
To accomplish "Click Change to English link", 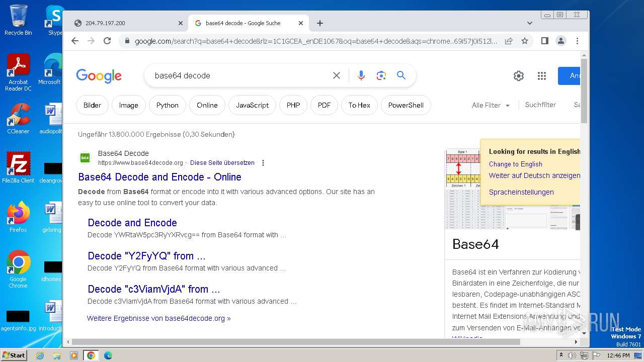I will (516, 164).
